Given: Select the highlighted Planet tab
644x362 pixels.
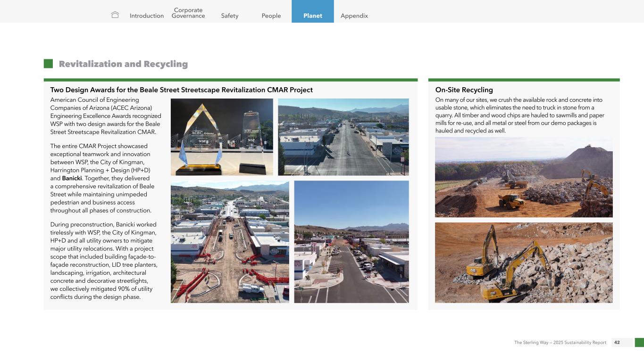Looking at the screenshot, I should (313, 11).
